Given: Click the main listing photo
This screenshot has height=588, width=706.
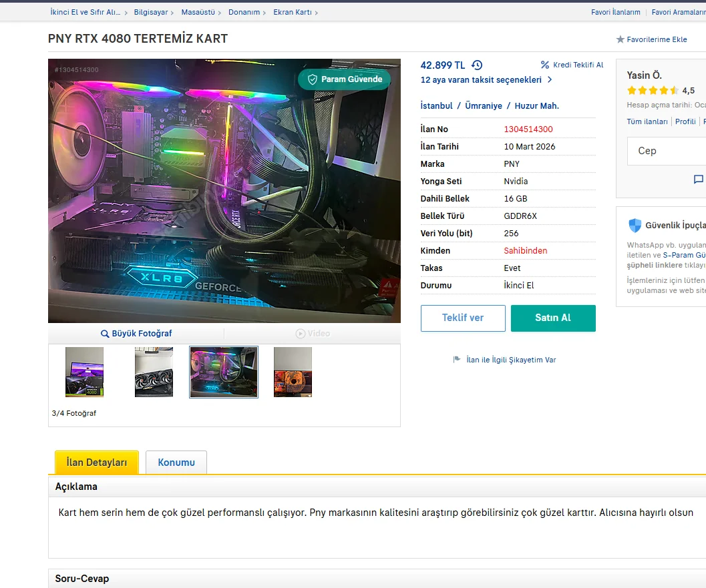Looking at the screenshot, I should pyautogui.click(x=224, y=191).
